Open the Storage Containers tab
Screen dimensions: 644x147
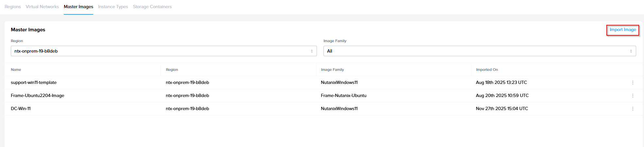coord(152,7)
